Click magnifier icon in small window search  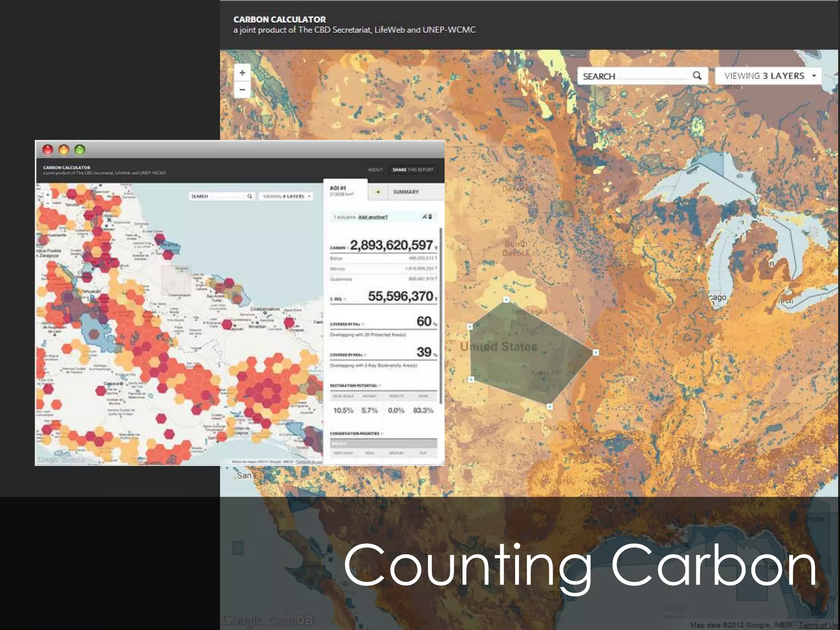tap(249, 196)
